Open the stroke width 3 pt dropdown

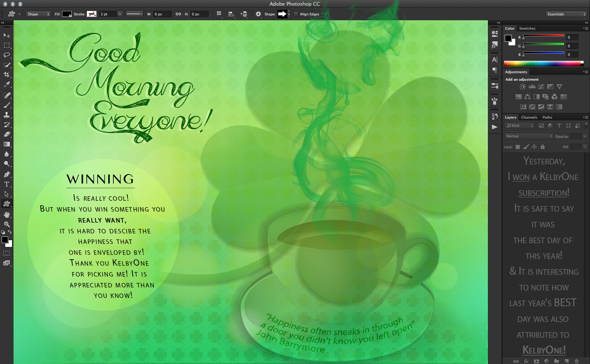(x=120, y=14)
